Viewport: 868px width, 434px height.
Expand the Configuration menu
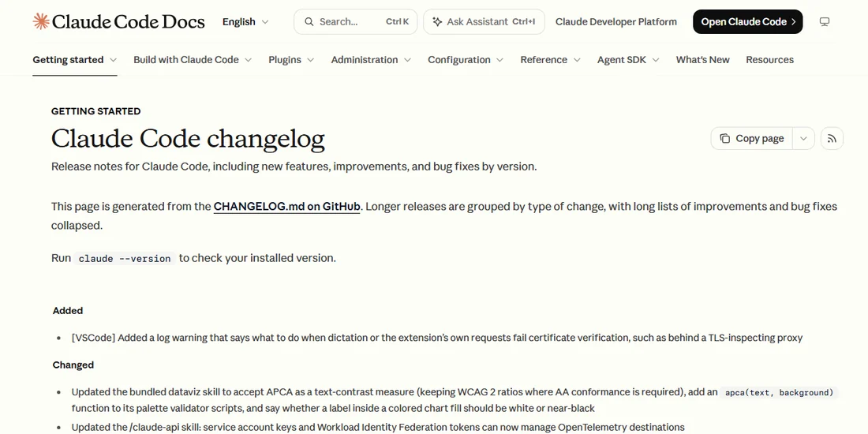click(x=466, y=60)
